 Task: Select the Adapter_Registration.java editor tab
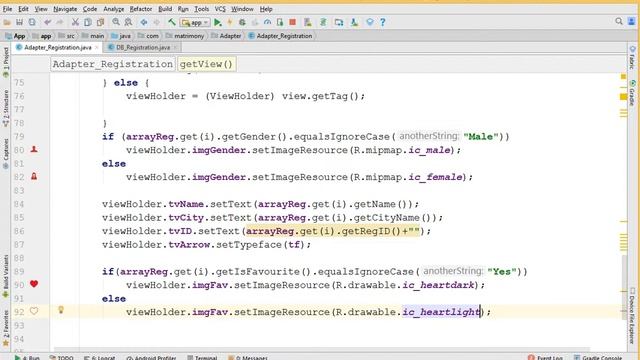(x=57, y=47)
